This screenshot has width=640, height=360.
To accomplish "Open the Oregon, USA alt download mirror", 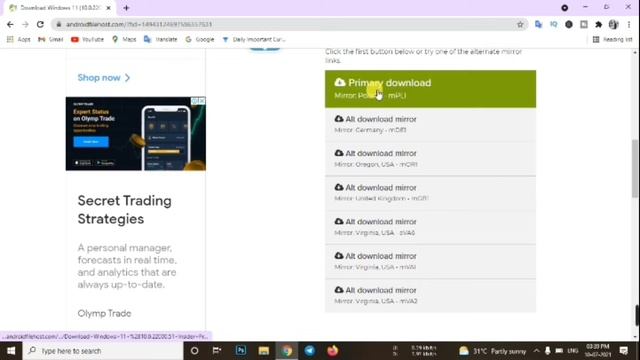I will (430, 159).
